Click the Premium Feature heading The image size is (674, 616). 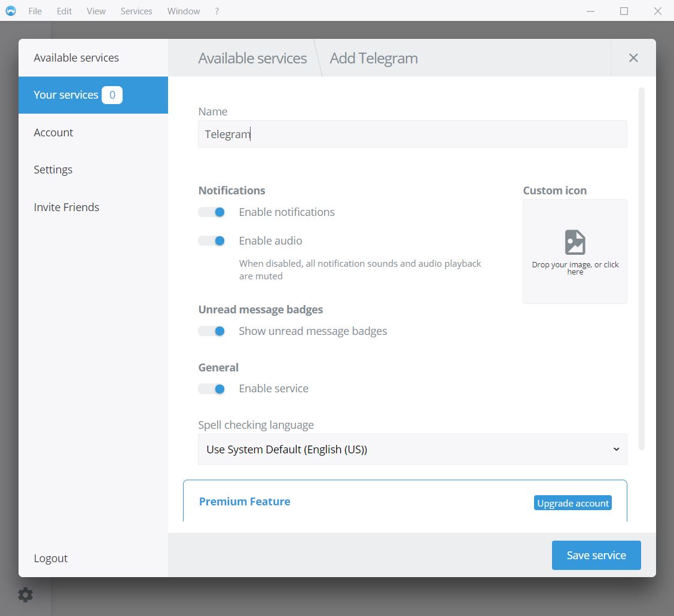point(245,502)
